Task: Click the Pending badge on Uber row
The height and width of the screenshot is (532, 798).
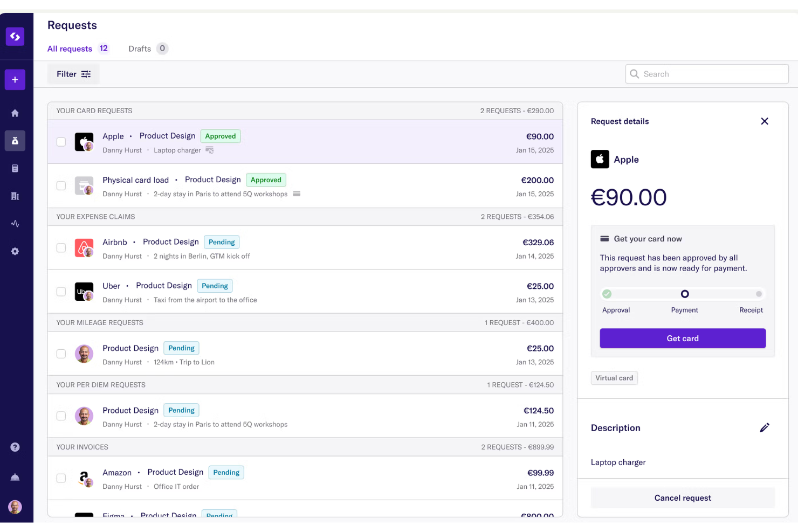Action: click(215, 286)
